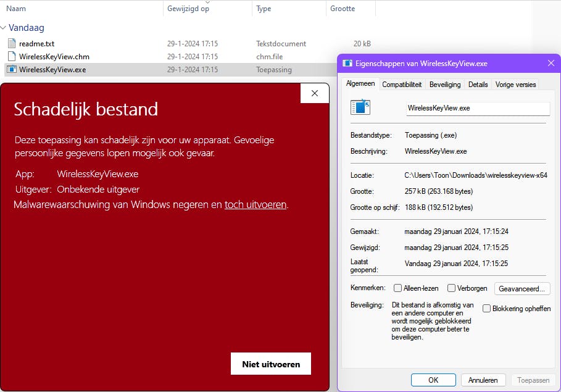This screenshot has width=561, height=392.
Task: Open the Details tab
Action: tap(478, 85)
